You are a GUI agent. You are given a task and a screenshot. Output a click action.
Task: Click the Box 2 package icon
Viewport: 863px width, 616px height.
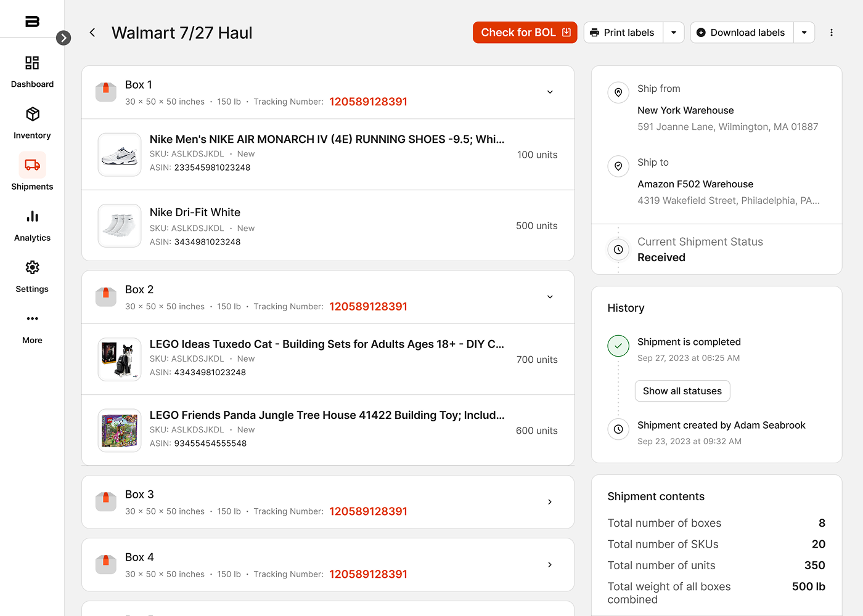coord(106,296)
